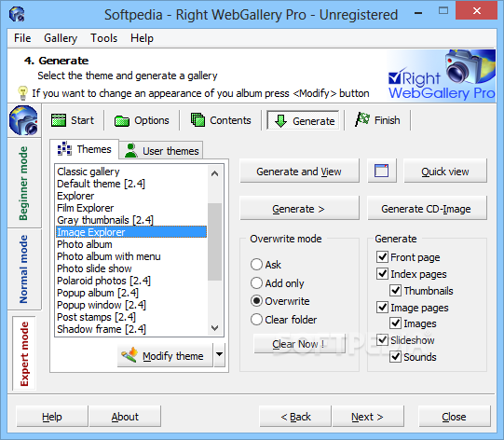Image resolution: width=504 pixels, height=440 pixels.
Task: Switch to the User themes tab
Action: click(161, 150)
